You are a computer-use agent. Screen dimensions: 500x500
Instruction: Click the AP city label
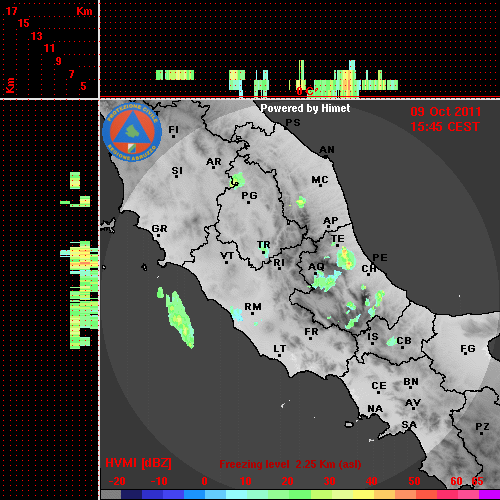330,220
